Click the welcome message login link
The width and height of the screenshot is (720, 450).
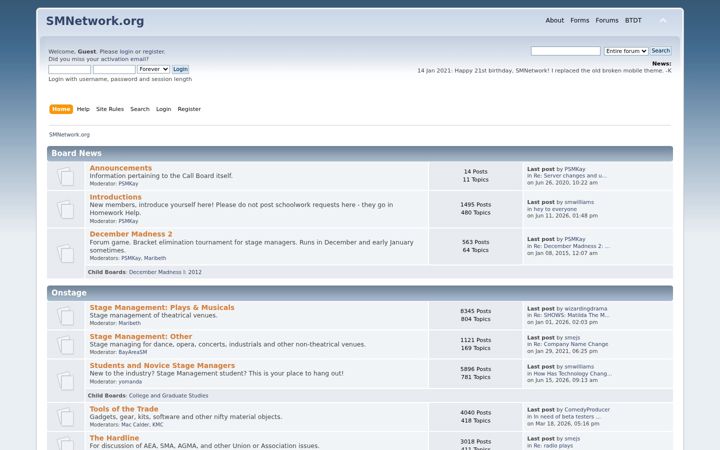tap(126, 52)
